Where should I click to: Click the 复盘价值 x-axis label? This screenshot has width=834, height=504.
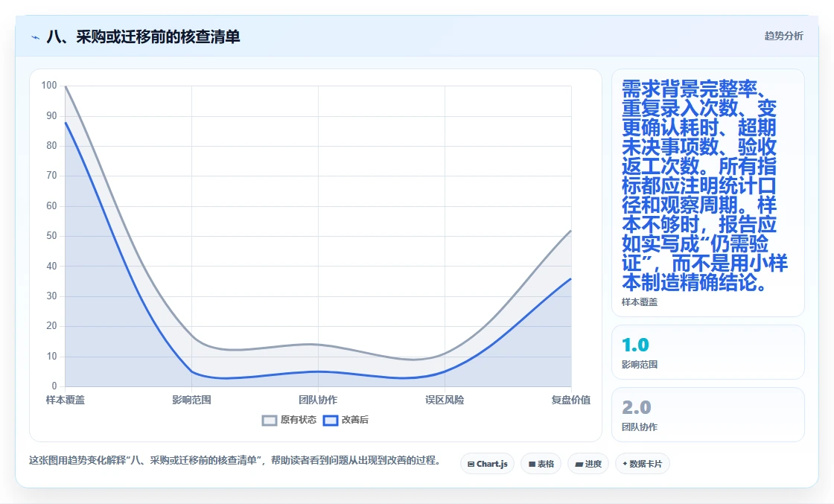tap(570, 400)
